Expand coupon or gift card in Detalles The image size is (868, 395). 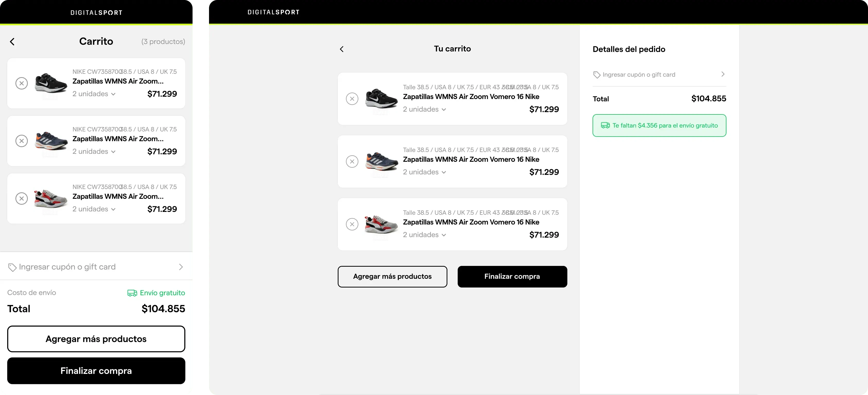coord(659,74)
